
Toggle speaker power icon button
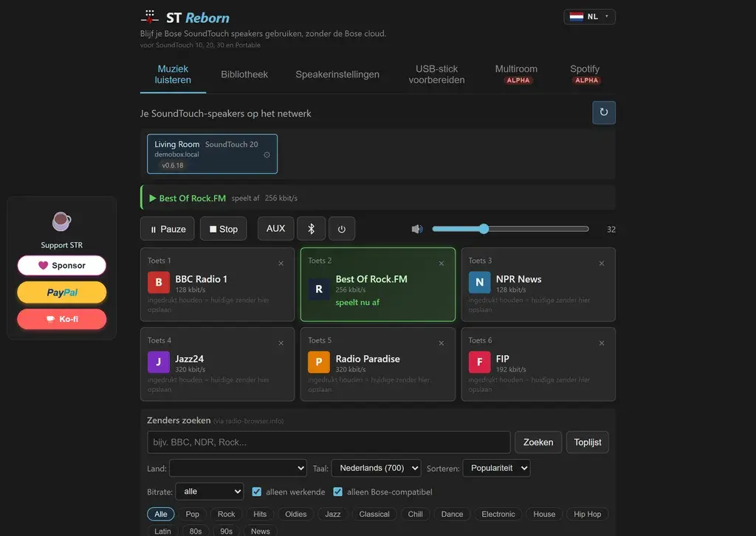click(341, 228)
